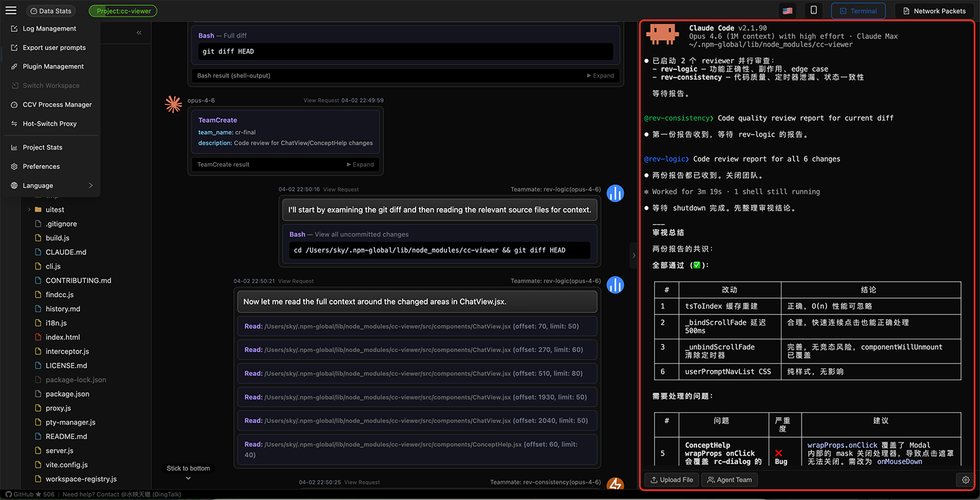
Task: Open GitHub star link in status bar
Action: (30, 495)
